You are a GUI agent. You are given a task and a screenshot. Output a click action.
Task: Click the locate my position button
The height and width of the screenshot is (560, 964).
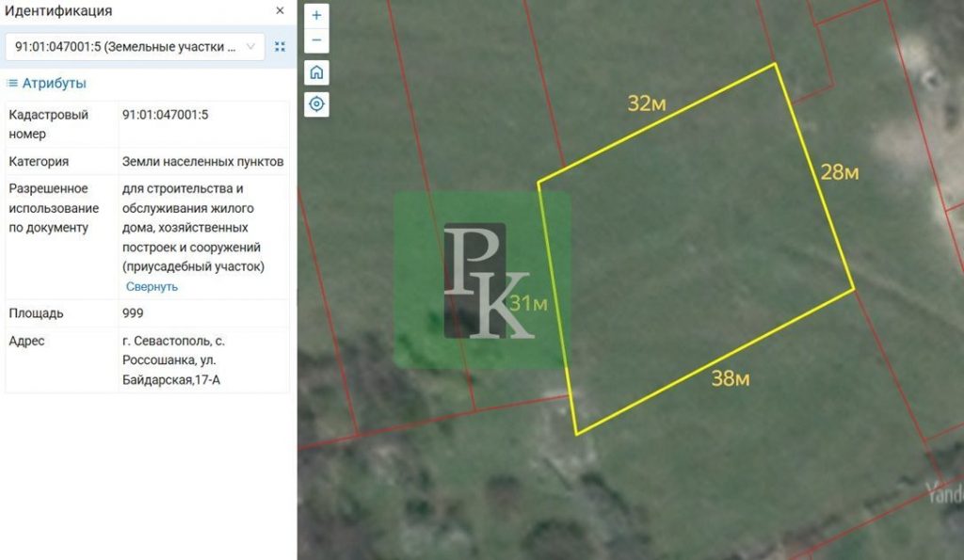pyautogui.click(x=316, y=104)
